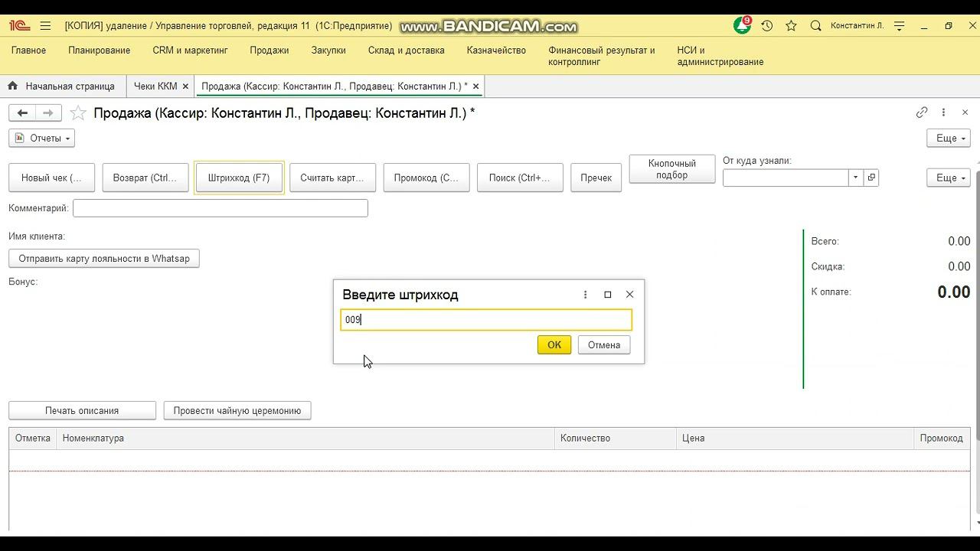Viewport: 980px width, 551px height.
Task: Open the search magnifier icon
Action: pyautogui.click(x=815, y=26)
